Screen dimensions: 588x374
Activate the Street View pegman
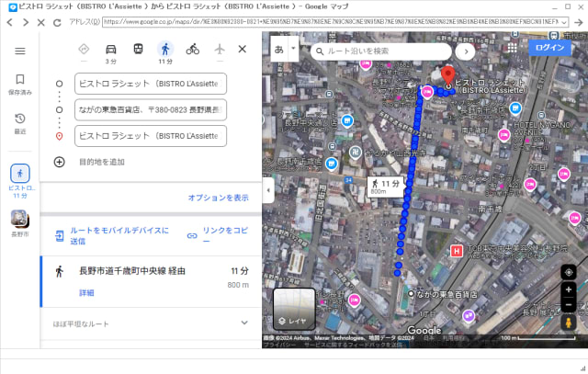click(x=569, y=323)
